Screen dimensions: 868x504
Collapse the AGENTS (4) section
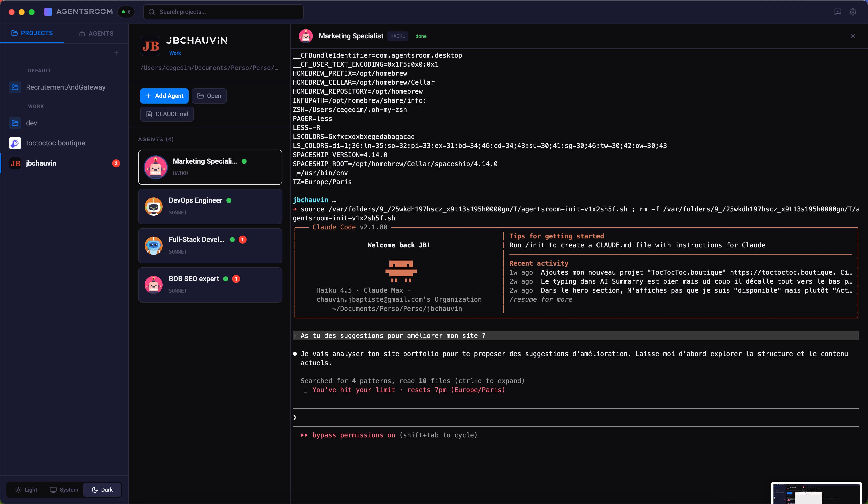[x=156, y=139]
